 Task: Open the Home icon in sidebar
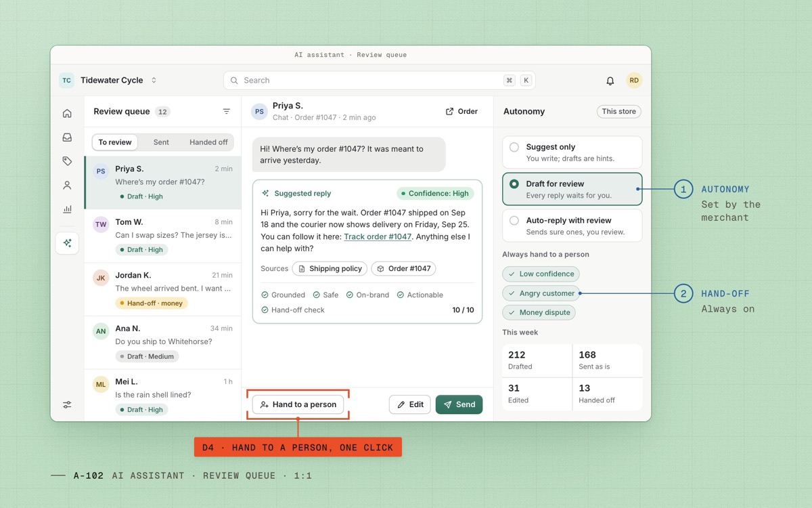pyautogui.click(x=67, y=113)
